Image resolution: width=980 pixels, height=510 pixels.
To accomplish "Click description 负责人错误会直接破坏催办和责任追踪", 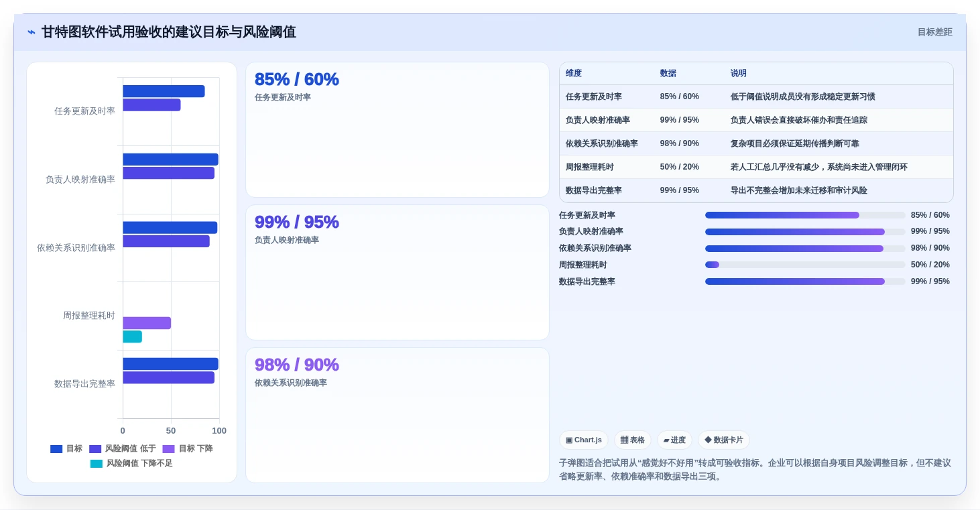I will click(x=799, y=120).
